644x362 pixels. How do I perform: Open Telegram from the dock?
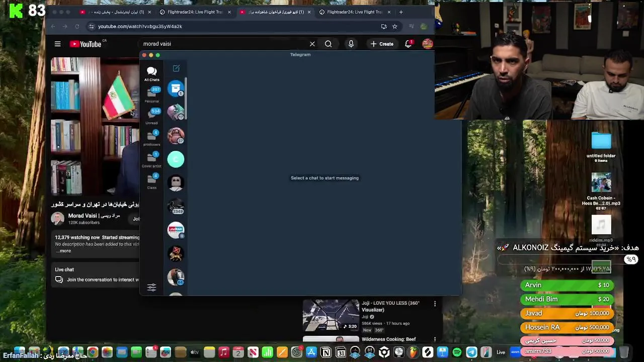point(471,352)
